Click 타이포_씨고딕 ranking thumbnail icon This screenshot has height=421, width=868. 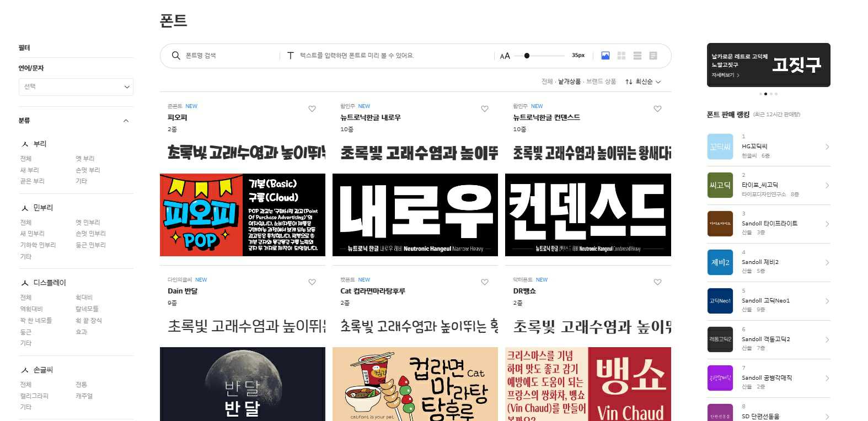point(720,185)
